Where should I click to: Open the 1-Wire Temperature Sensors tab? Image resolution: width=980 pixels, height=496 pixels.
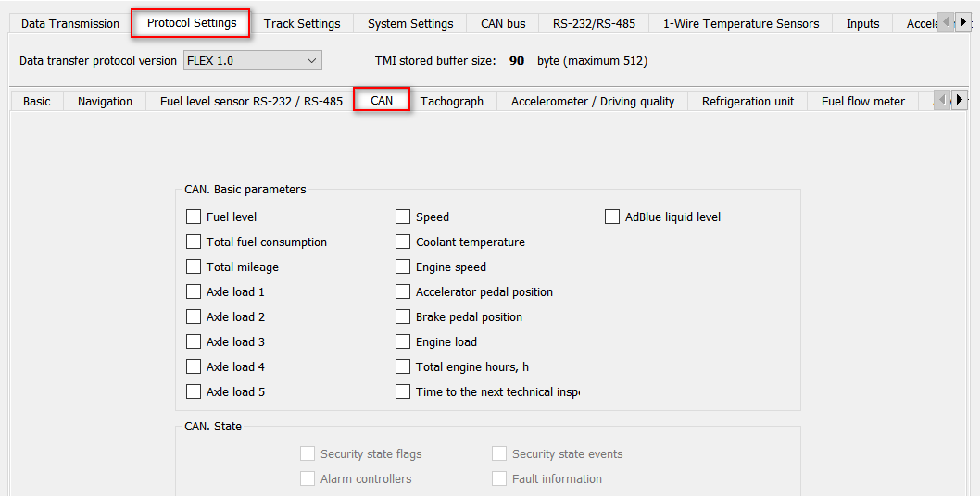741,24
